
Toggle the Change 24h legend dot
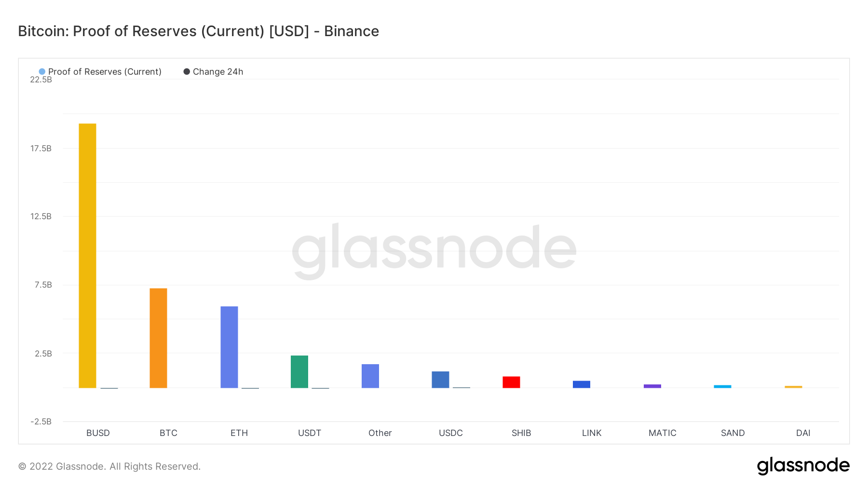(x=187, y=72)
